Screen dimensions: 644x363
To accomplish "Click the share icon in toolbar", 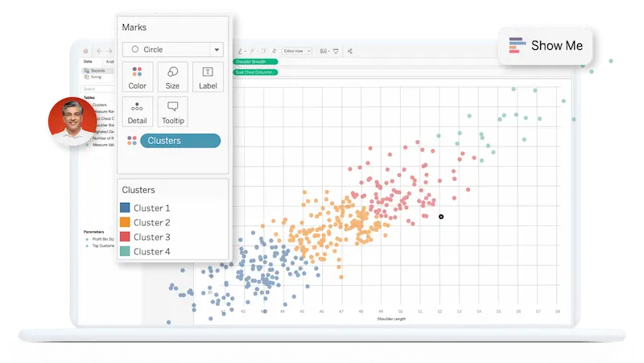I will coord(349,52).
